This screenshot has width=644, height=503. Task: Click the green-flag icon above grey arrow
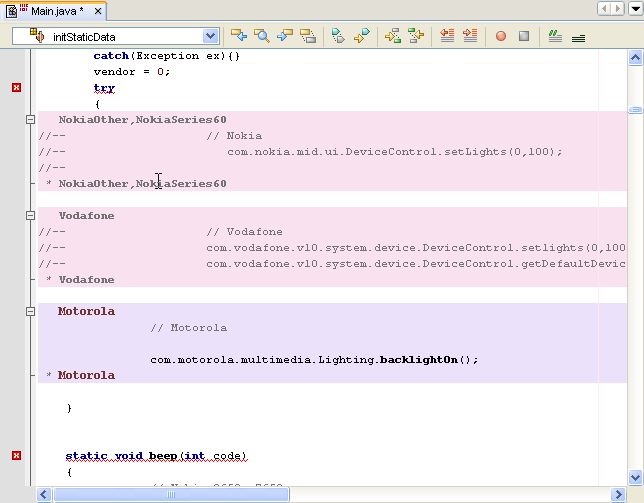(338, 36)
